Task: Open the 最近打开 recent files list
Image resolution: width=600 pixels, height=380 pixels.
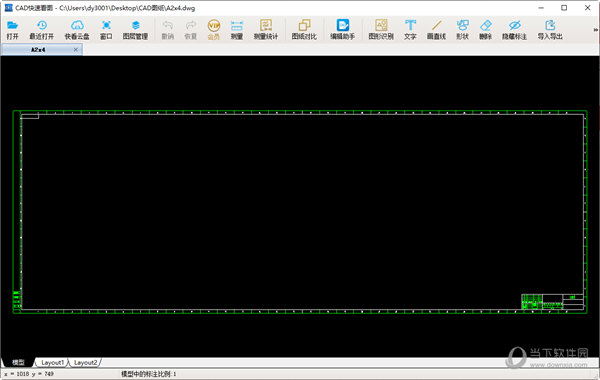Action: pos(42,30)
